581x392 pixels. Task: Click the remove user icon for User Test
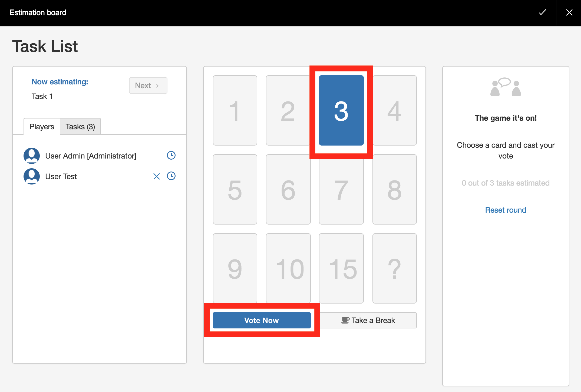tap(157, 177)
